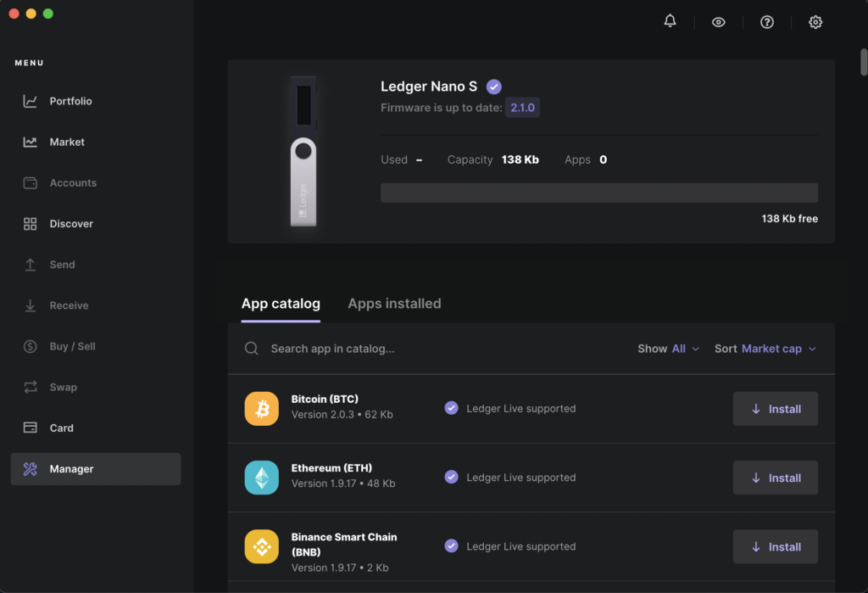Install the Bitcoin (BTC) app
The width and height of the screenshot is (868, 593).
pos(775,409)
